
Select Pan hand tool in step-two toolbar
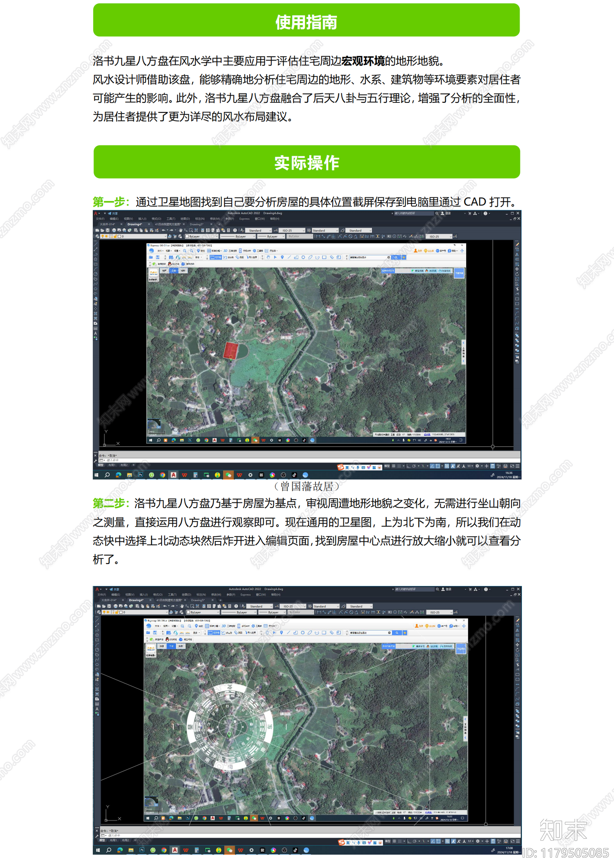(x=182, y=606)
